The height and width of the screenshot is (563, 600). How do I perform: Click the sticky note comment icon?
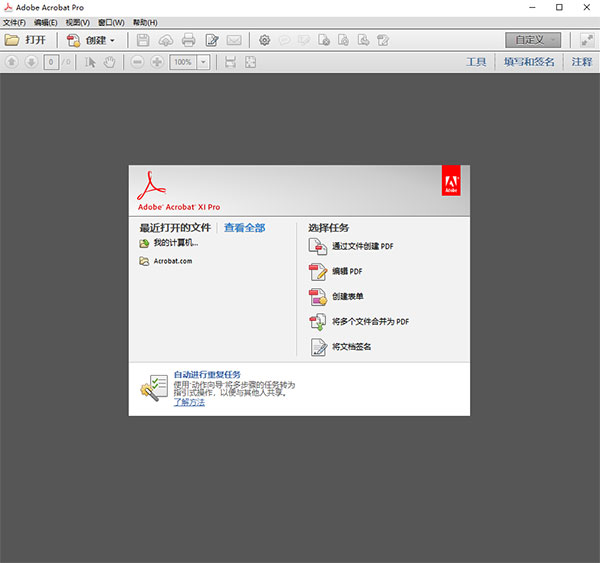[x=284, y=40]
